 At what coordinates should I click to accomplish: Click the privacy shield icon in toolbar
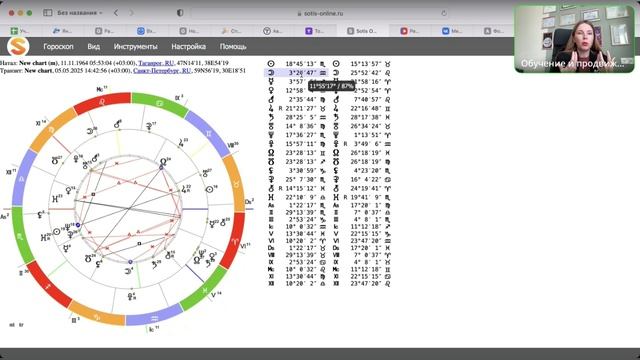(180, 13)
